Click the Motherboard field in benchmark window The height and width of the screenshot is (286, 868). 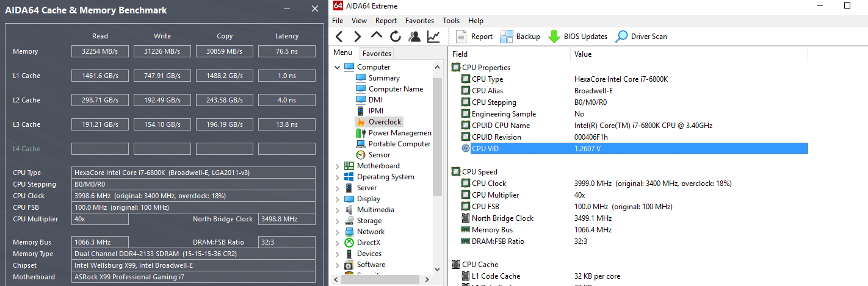pyautogui.click(x=193, y=277)
